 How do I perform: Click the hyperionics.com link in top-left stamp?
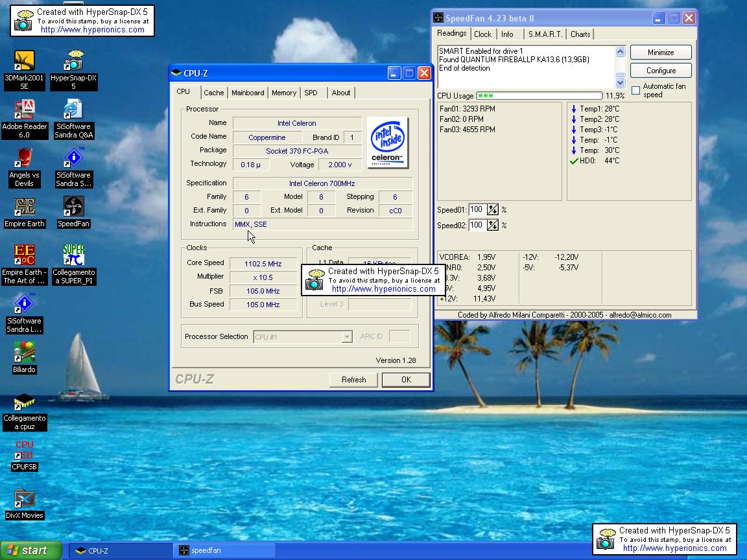[93, 30]
